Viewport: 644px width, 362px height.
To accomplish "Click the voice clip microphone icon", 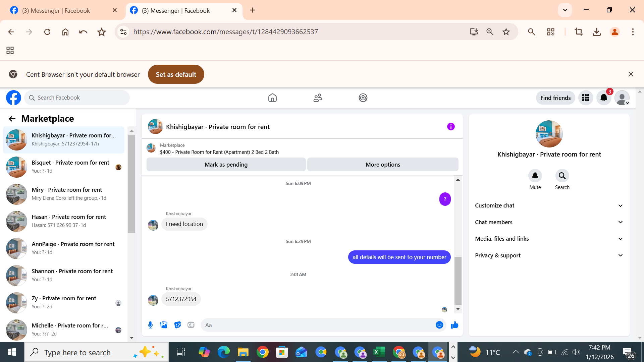I will click(x=150, y=325).
